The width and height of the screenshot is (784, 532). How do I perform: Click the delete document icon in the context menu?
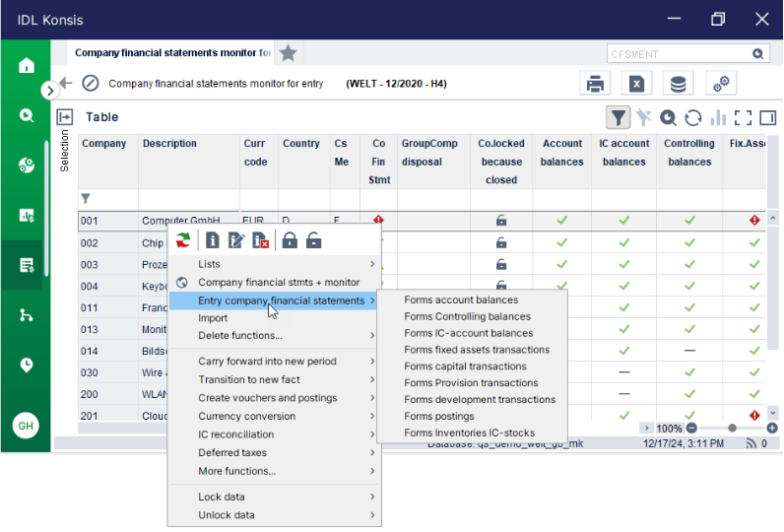pyautogui.click(x=260, y=240)
